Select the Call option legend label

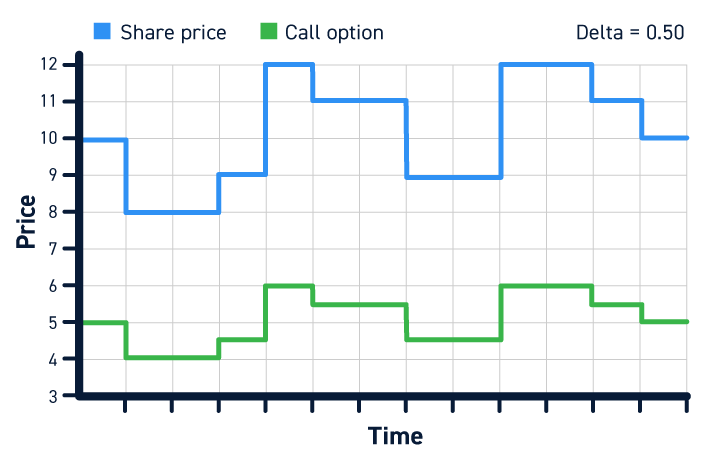pos(334,33)
